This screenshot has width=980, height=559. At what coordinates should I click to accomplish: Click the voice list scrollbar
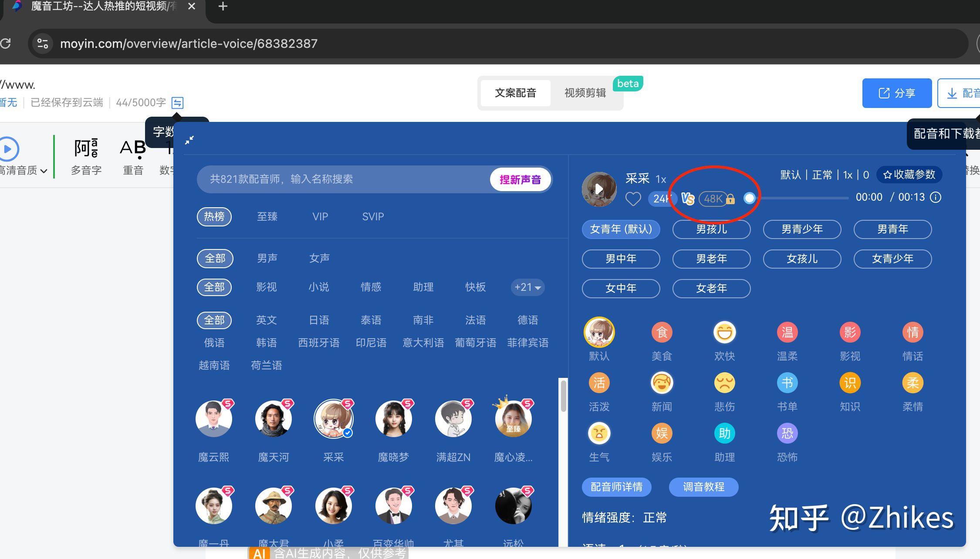pos(563,396)
